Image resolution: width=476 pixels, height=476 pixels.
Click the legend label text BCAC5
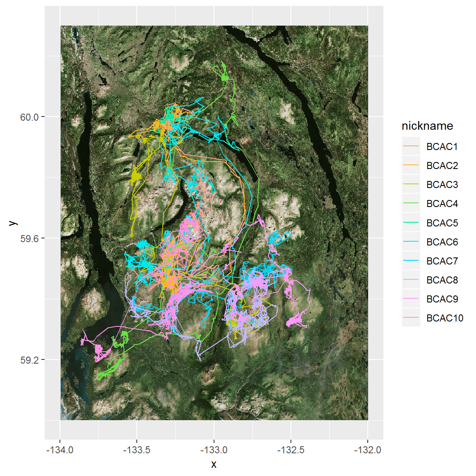pyautogui.click(x=442, y=223)
